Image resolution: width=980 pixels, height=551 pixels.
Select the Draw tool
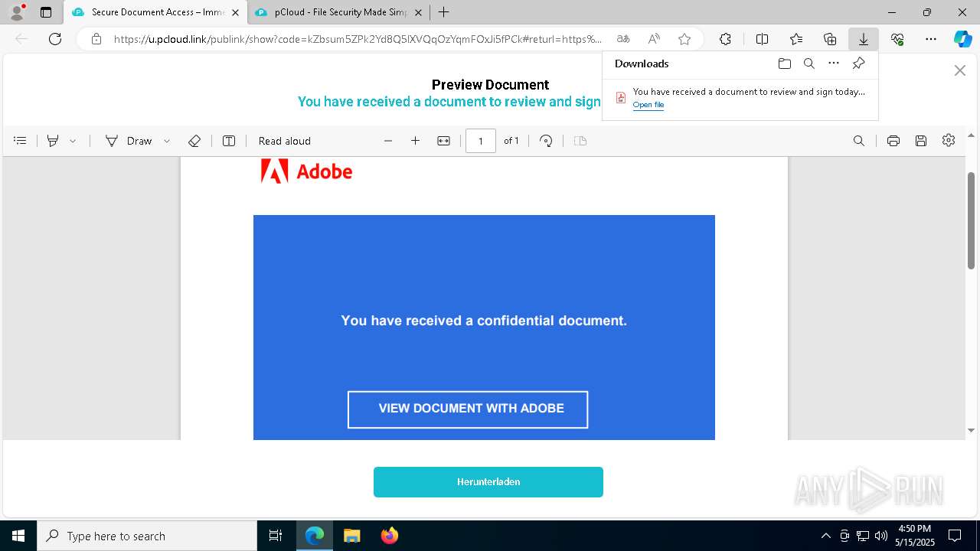tap(129, 141)
